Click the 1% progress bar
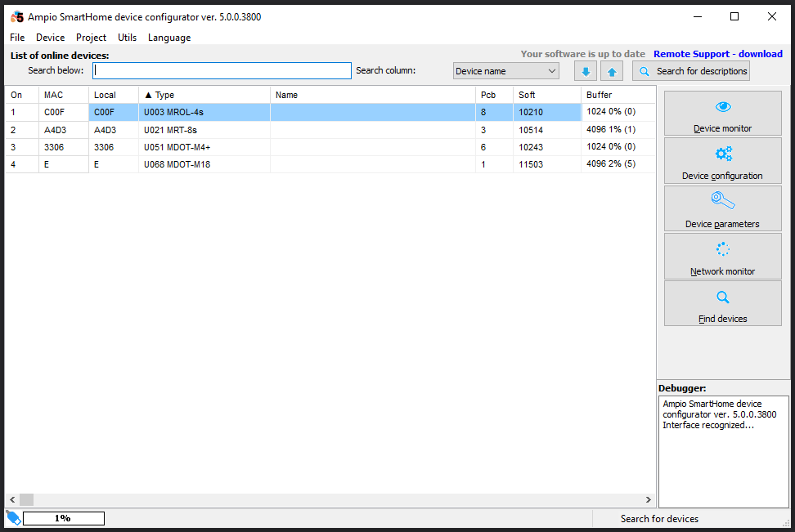 pyautogui.click(x=63, y=518)
